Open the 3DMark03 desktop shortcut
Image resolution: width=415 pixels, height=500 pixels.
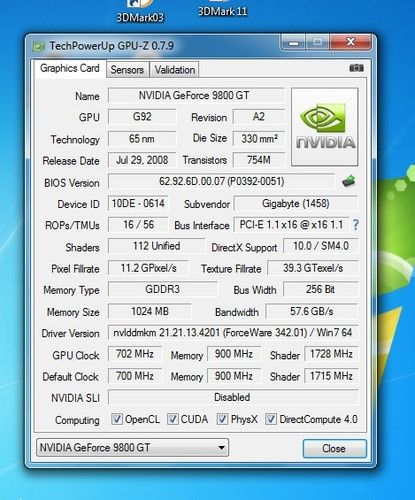[140, 11]
